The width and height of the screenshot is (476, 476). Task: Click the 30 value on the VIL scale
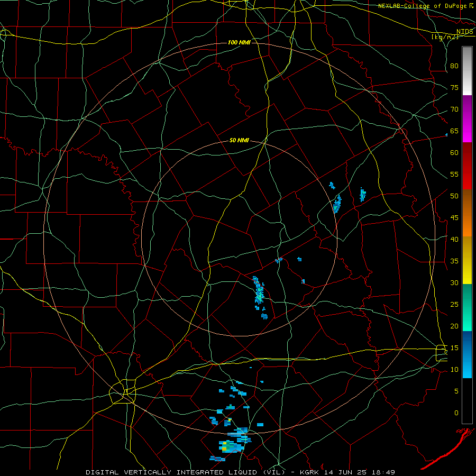[454, 282]
